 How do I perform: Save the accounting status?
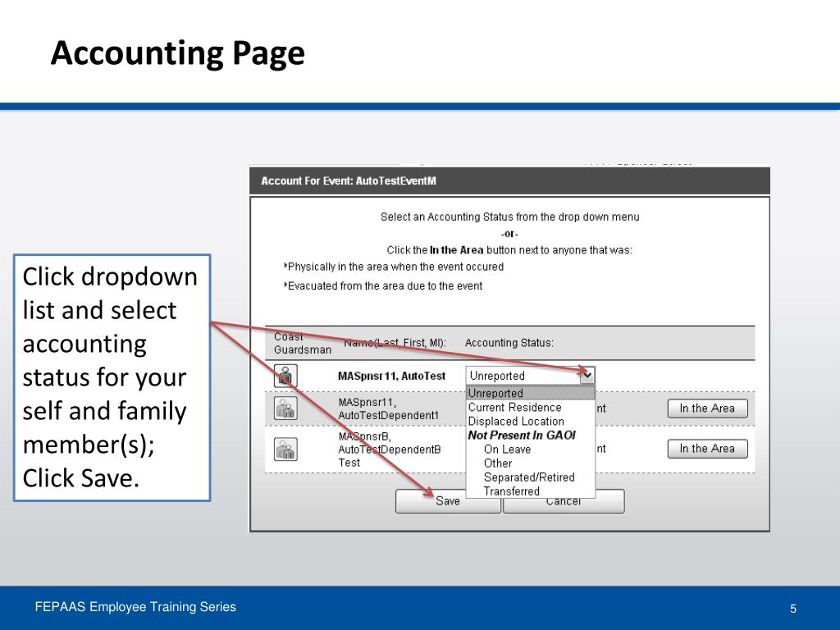(448, 501)
